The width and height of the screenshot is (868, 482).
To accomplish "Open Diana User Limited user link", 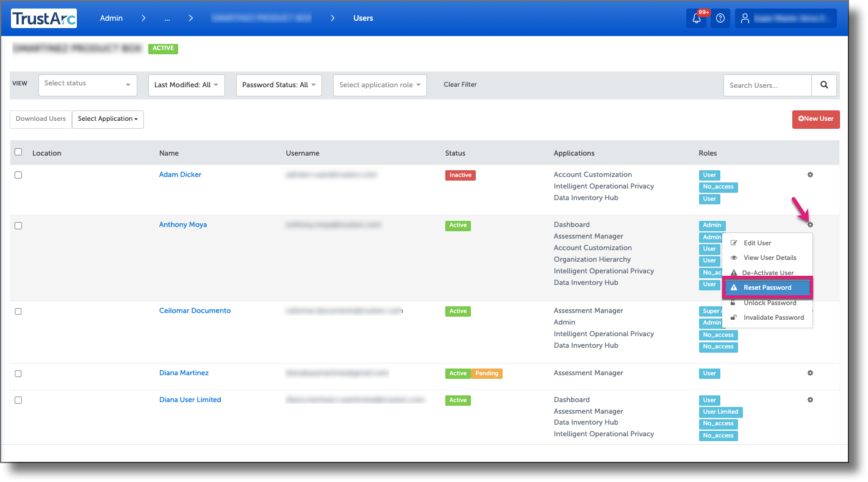I will pyautogui.click(x=190, y=400).
